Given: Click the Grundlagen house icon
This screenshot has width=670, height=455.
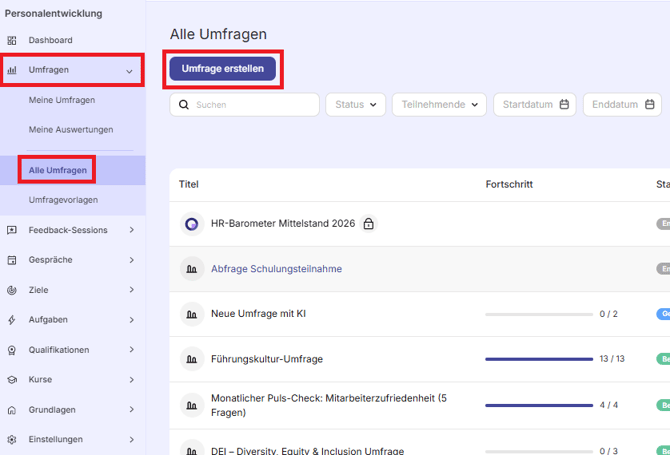Looking at the screenshot, I should pyautogui.click(x=12, y=410).
